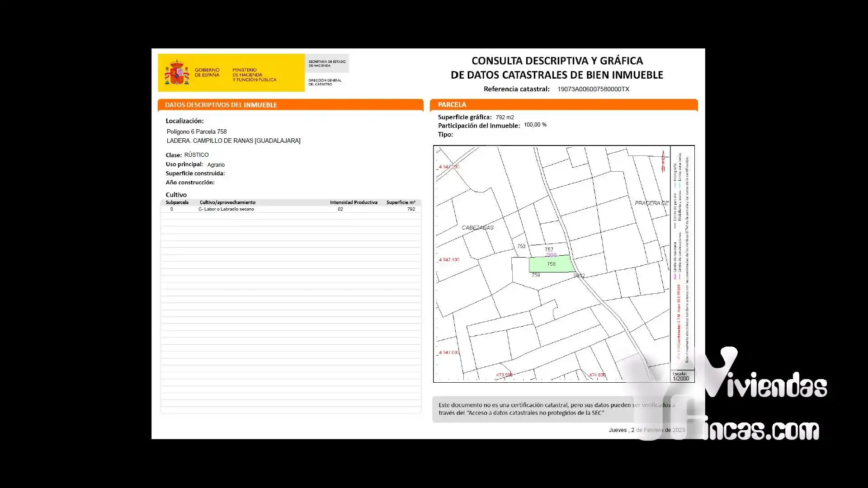Click the 'PRADERA DE' place name on map

651,203
